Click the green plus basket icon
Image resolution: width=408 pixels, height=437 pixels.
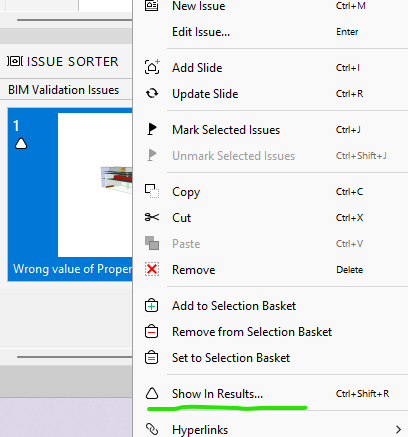pyautogui.click(x=152, y=305)
